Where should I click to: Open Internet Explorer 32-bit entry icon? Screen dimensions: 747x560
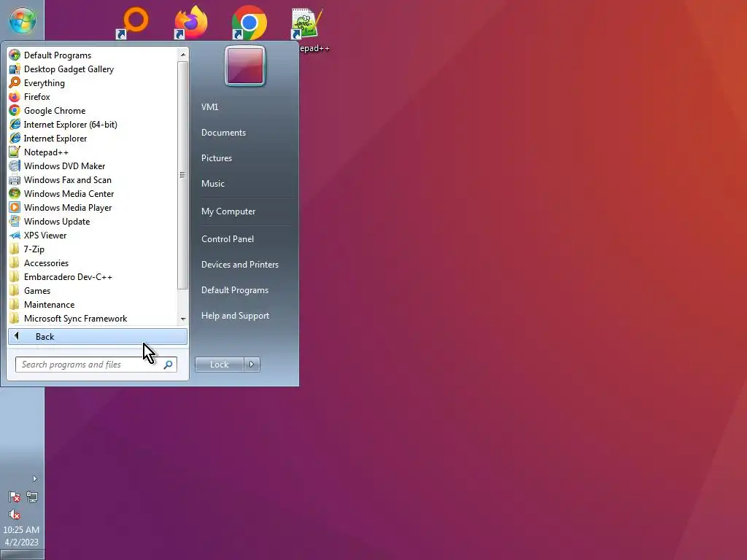point(15,138)
